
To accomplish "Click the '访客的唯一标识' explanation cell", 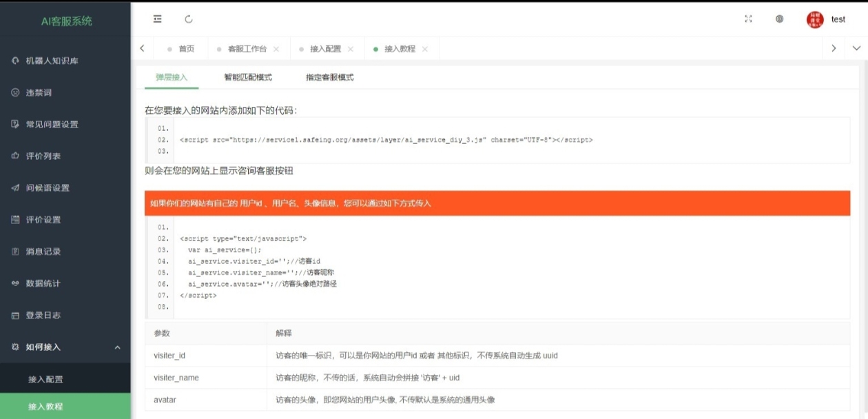I will tap(559, 356).
